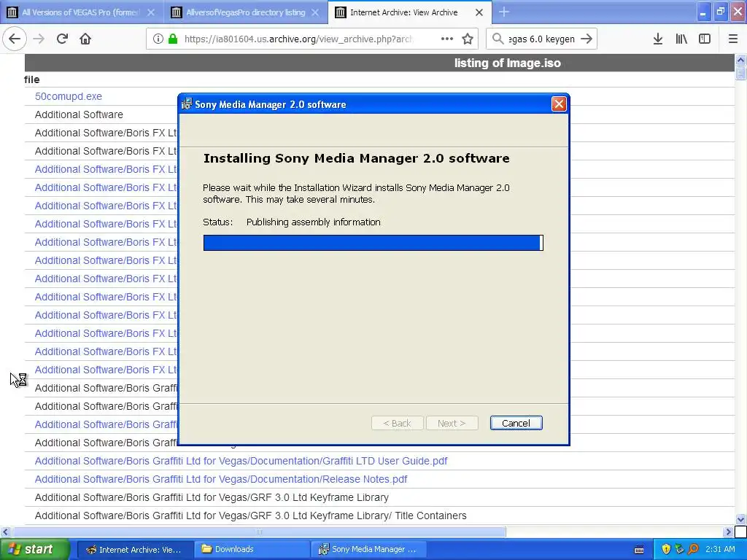Go back to previous page in Firefox
This screenshot has width=747, height=560.
[15, 39]
